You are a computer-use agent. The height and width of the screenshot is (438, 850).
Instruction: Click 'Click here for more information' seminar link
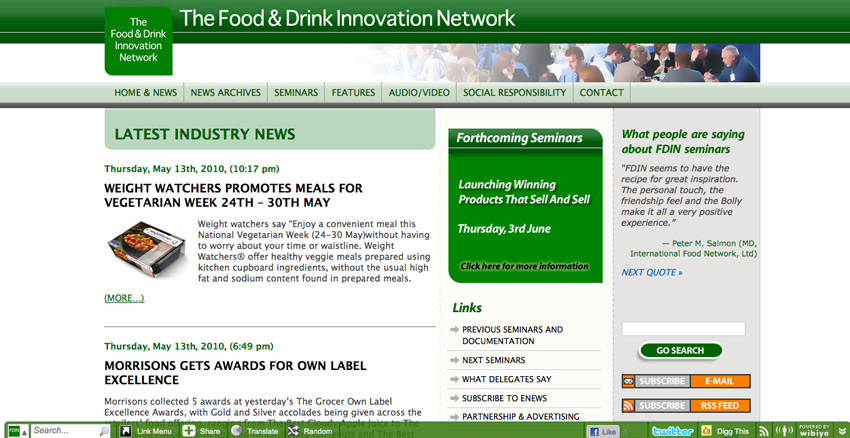pyautogui.click(x=524, y=266)
